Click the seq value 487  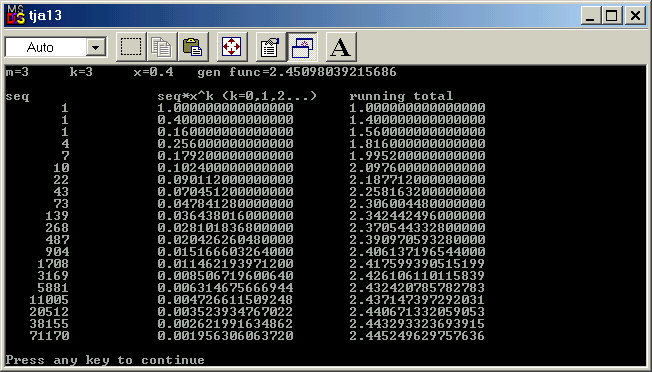coord(57,240)
